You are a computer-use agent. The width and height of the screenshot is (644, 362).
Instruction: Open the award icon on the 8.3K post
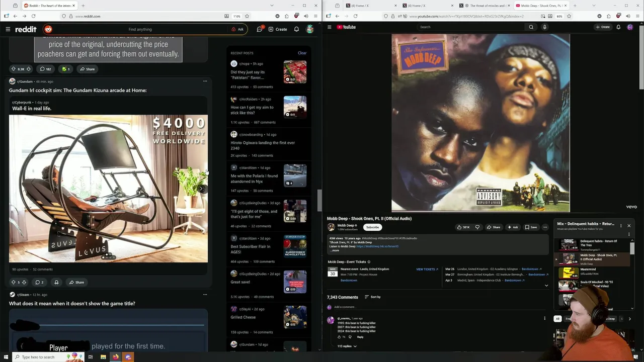point(65,69)
